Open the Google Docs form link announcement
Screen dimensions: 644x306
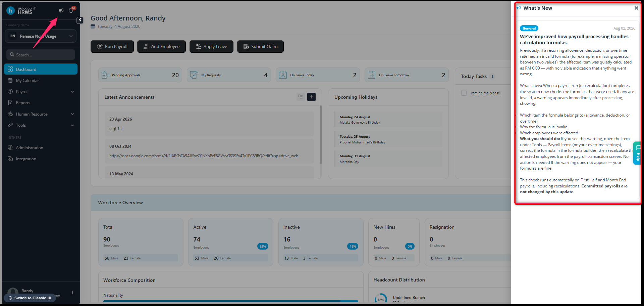pos(204,156)
